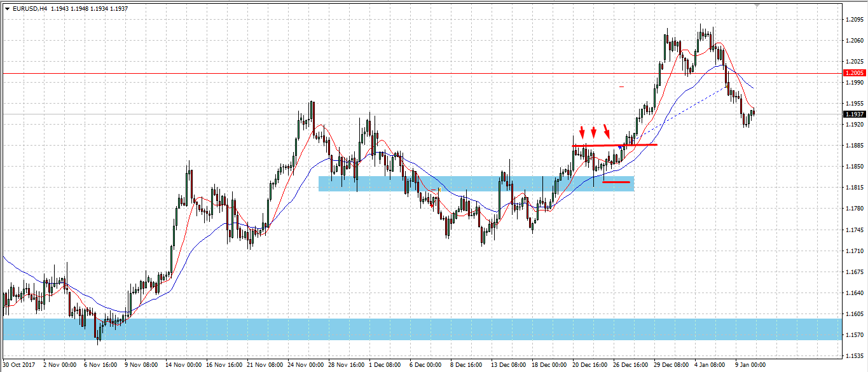Click the EURUSD,H4 symbol title text
This screenshot has width=868, height=372.
(x=30, y=9)
